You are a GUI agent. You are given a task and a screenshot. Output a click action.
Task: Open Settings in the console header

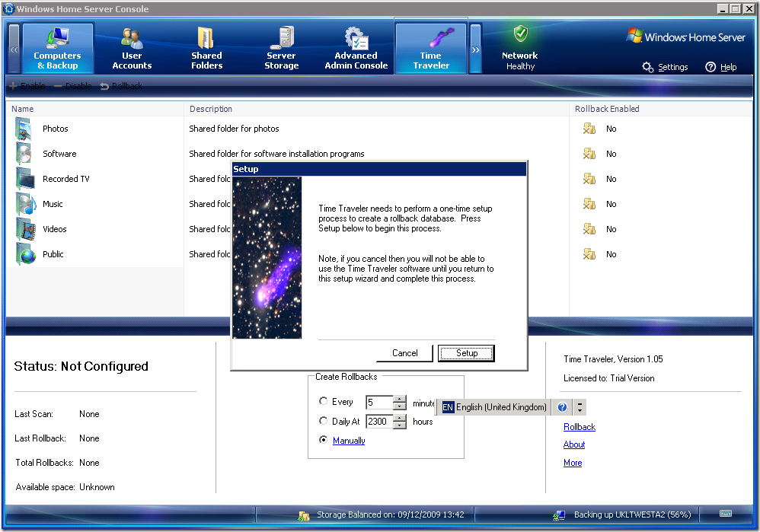pyautogui.click(x=666, y=67)
